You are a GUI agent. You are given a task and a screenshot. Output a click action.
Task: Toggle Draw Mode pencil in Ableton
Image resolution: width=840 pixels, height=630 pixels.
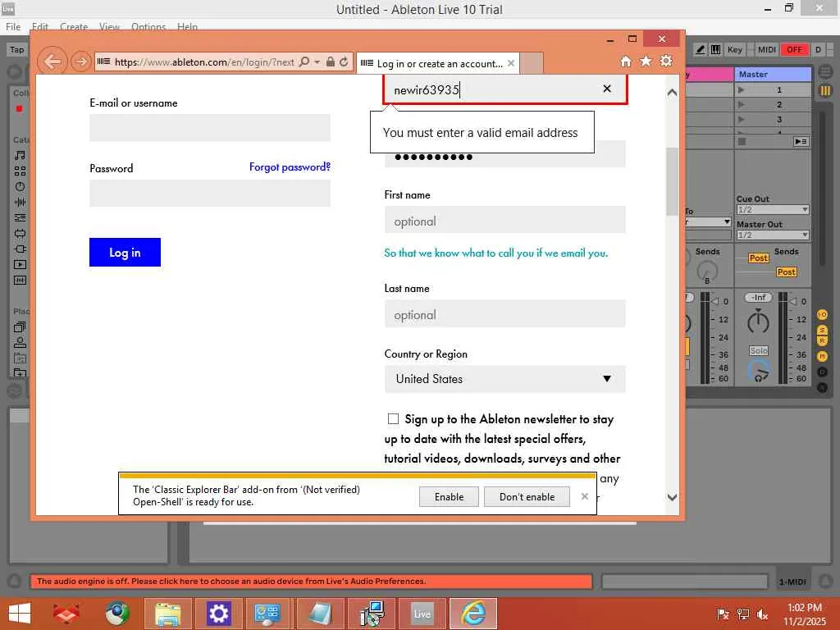[701, 50]
